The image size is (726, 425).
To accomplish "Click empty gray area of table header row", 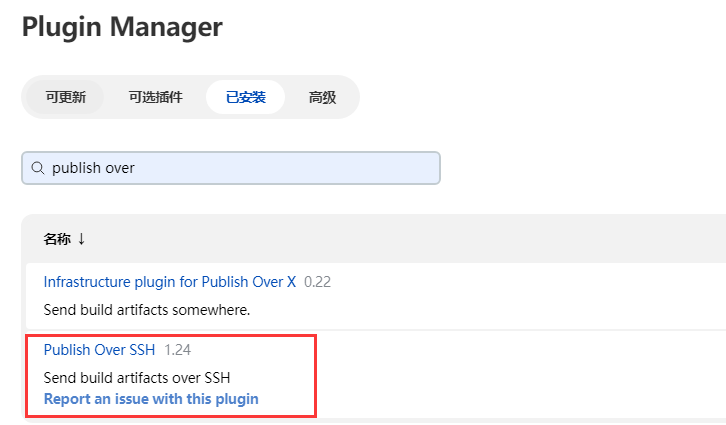I will 417,239.
